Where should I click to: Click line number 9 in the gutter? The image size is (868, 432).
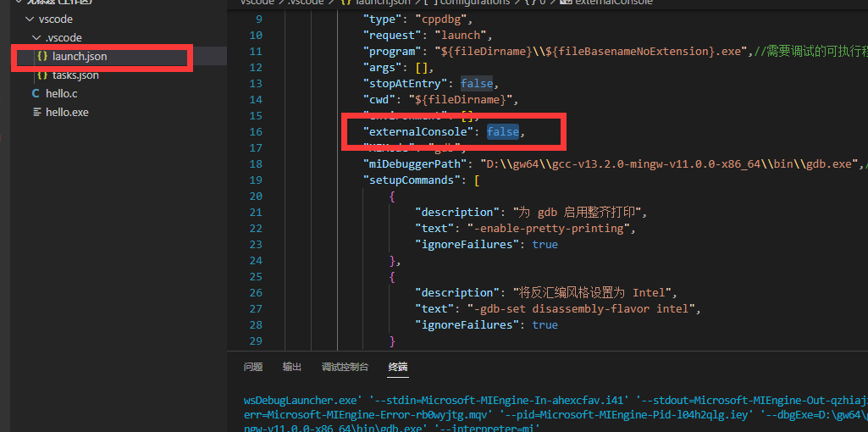click(260, 19)
